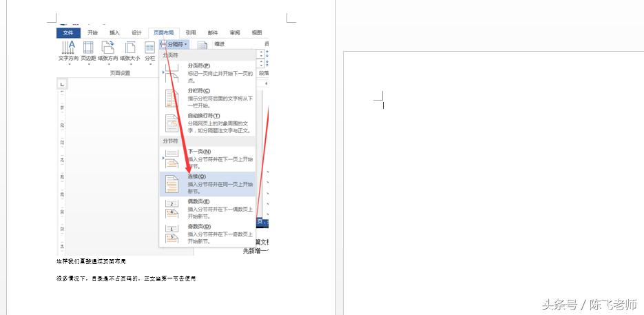Image resolution: width=644 pixels, height=315 pixels.
Task: Expand the 分隔符 breaks dropdown
Action: pyautogui.click(x=174, y=44)
